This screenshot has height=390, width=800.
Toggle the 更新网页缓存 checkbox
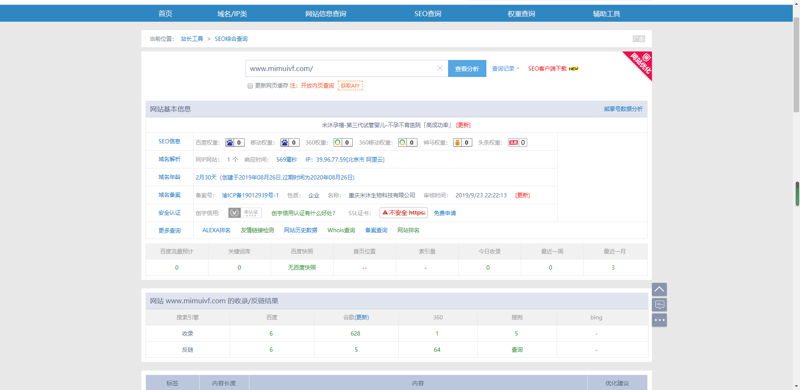point(250,86)
